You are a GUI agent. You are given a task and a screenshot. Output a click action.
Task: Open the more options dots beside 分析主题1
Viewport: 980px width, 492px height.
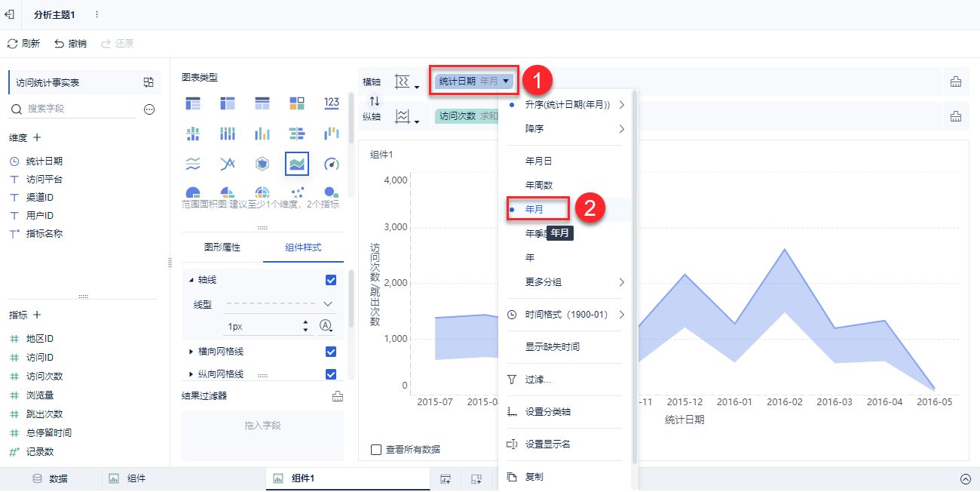pyautogui.click(x=96, y=15)
